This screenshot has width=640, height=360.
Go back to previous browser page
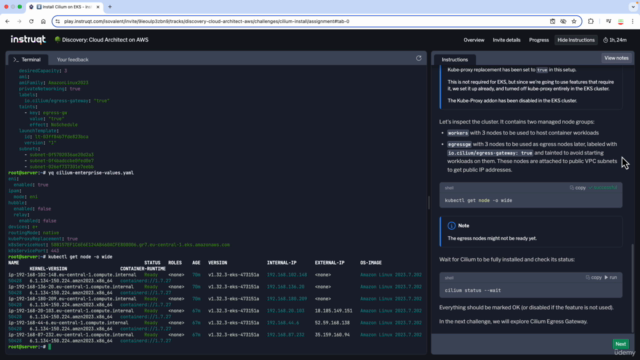(7, 21)
